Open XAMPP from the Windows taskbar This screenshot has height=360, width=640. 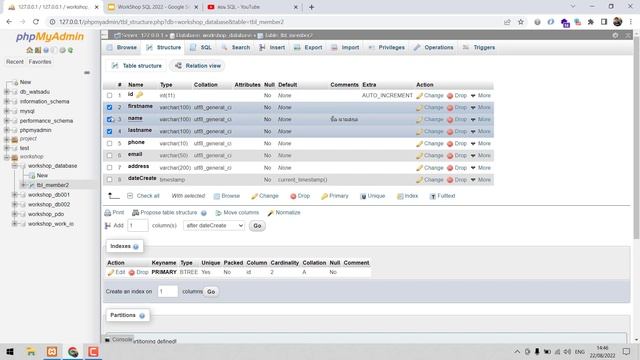point(52,351)
